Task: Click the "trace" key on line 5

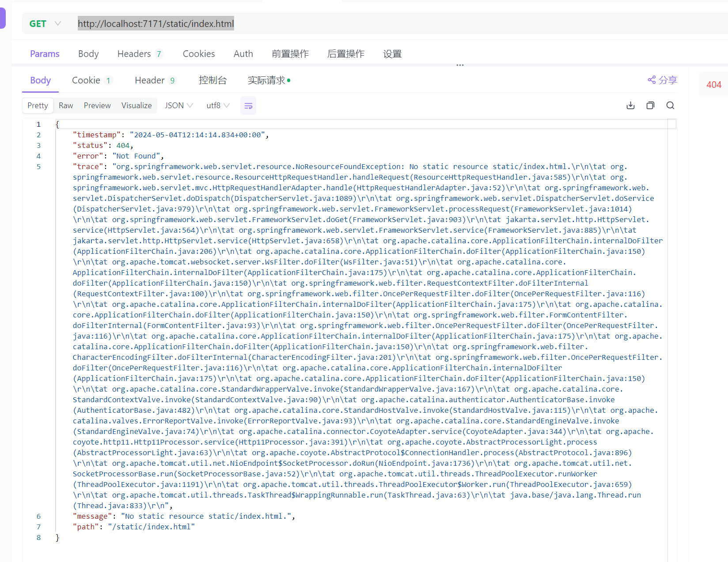Action: coord(88,167)
